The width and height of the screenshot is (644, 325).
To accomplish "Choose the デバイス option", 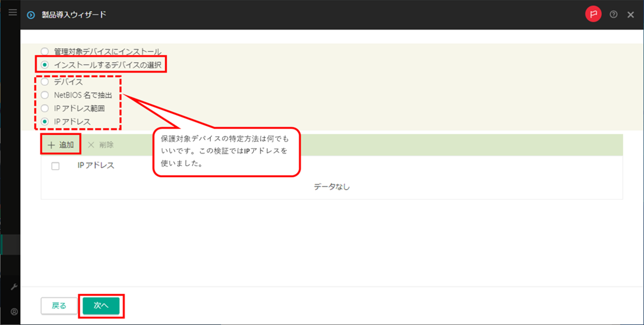I will (x=44, y=82).
